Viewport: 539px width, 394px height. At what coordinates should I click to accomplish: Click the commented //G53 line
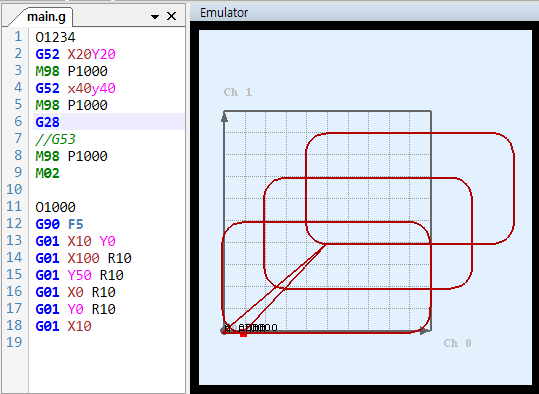(x=55, y=139)
